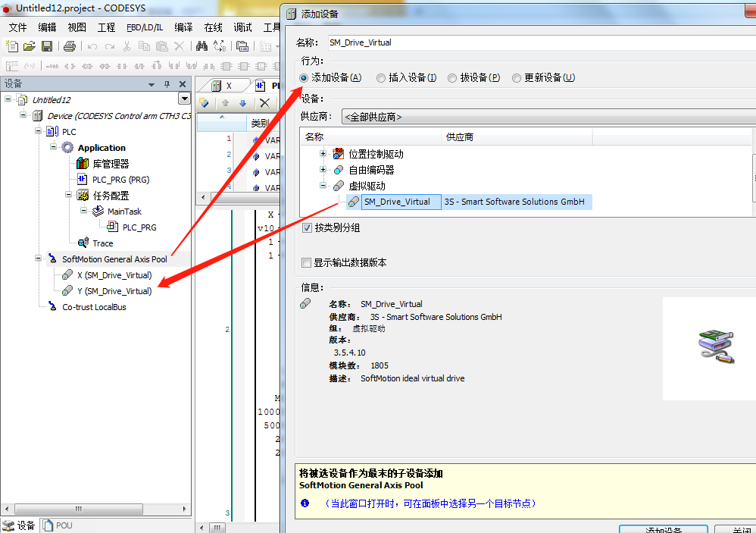Image resolution: width=756 pixels, height=533 pixels.
Task: Click the 添加设备 button at dialog bottom
Action: [x=664, y=529]
